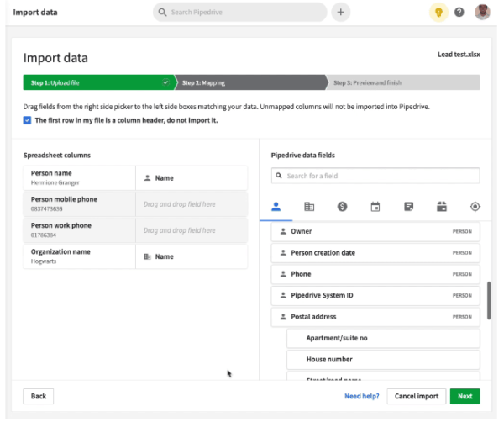Click organization icon in mapped Name field
The height and width of the screenshot is (422, 504).
147,256
